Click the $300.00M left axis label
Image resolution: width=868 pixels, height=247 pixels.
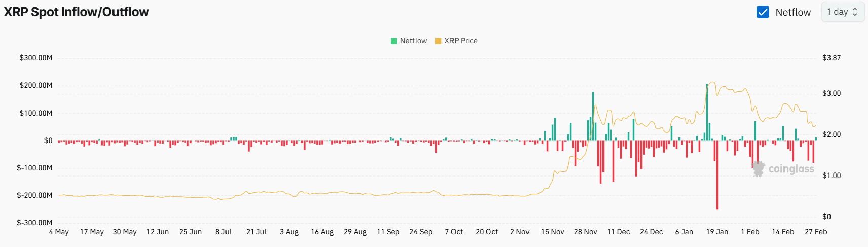pos(36,58)
